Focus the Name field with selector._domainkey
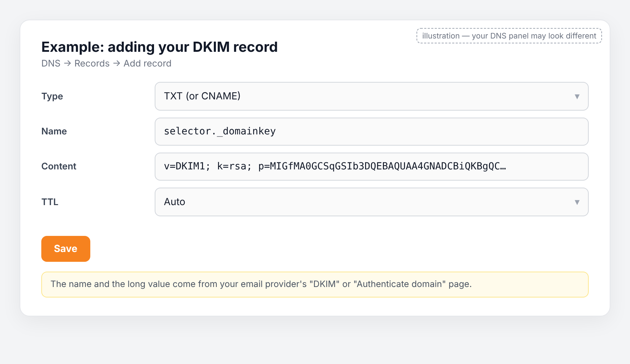 tap(371, 132)
